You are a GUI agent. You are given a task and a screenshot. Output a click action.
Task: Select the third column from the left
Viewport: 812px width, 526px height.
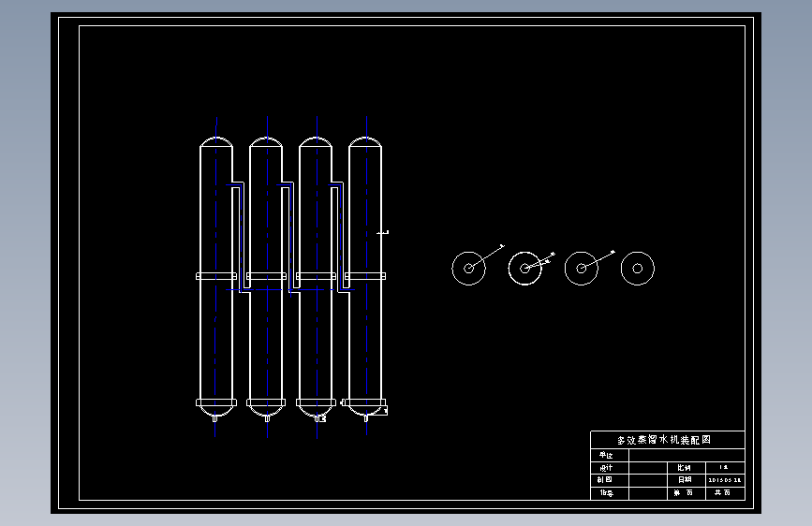[316, 280]
